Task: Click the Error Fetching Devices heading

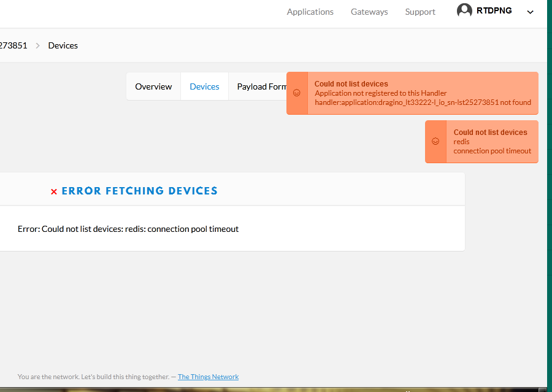Action: pyautogui.click(x=139, y=191)
